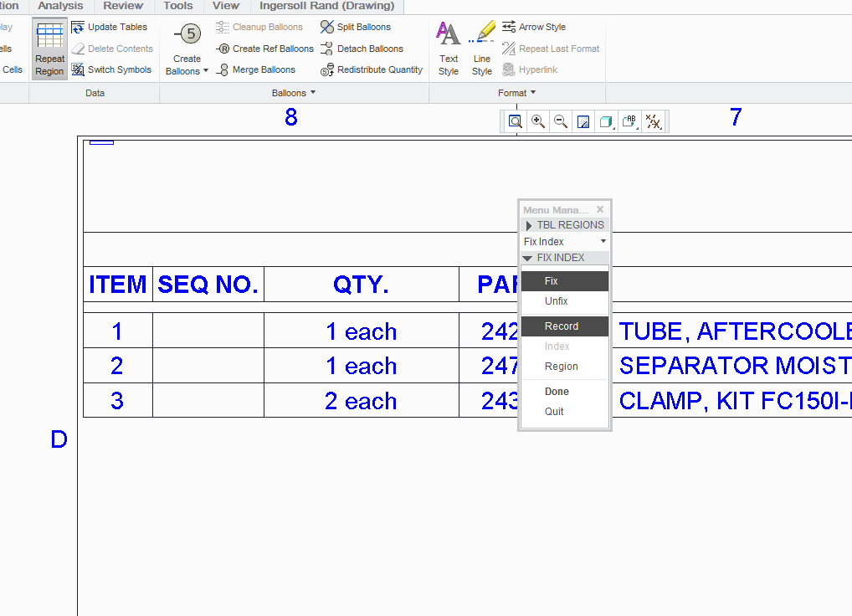Click the QTY. column header cell

[x=362, y=284]
